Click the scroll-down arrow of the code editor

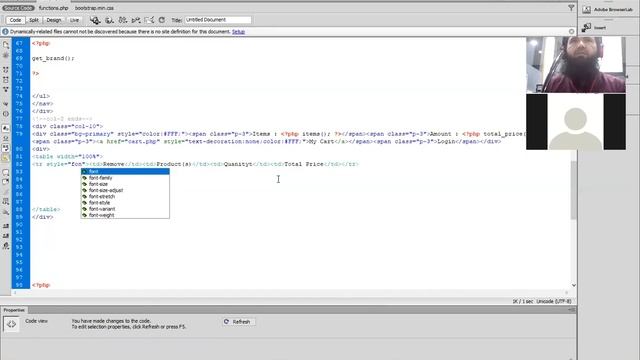[x=573, y=285]
